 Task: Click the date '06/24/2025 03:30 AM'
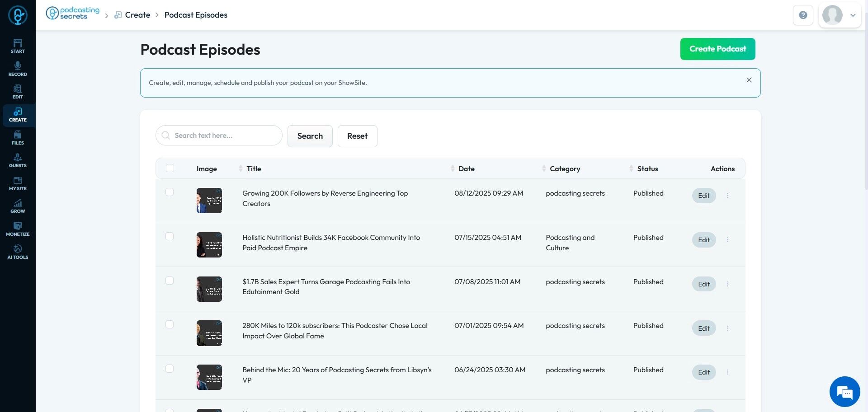490,370
